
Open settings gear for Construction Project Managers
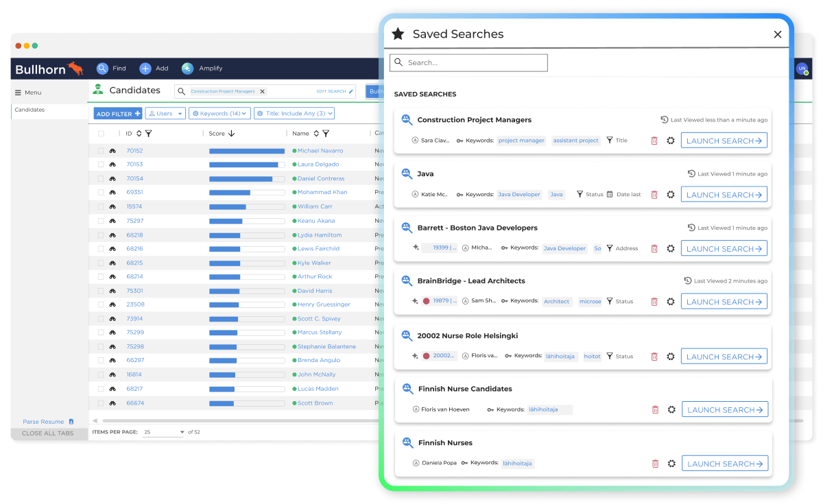tap(671, 141)
